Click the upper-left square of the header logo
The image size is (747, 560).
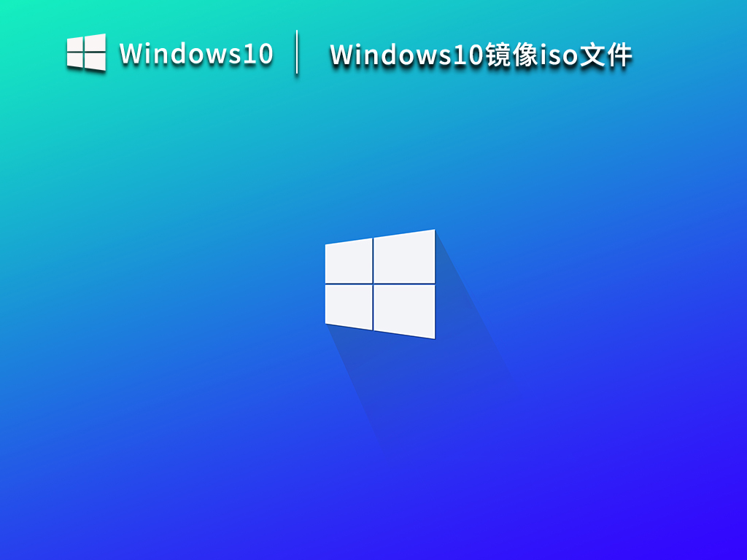pos(77,45)
